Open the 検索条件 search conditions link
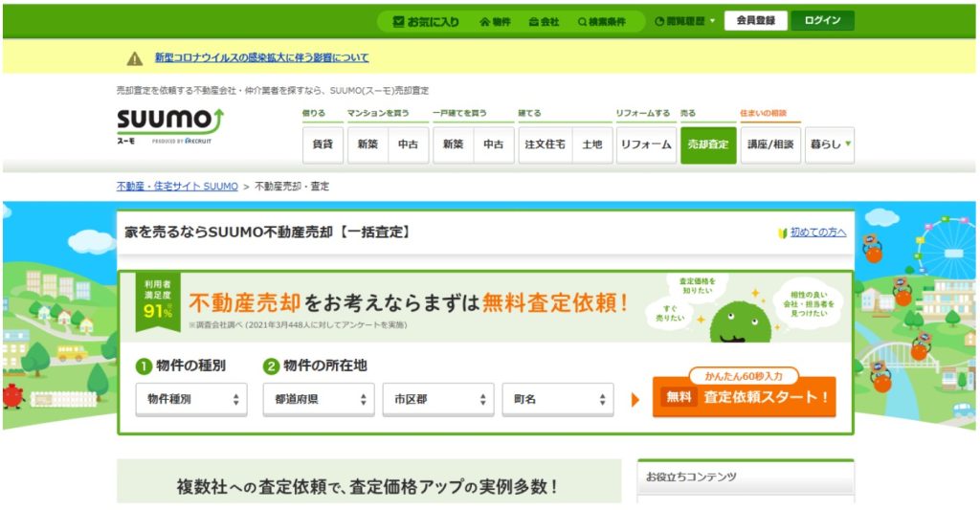980x510 pixels. coord(602,22)
